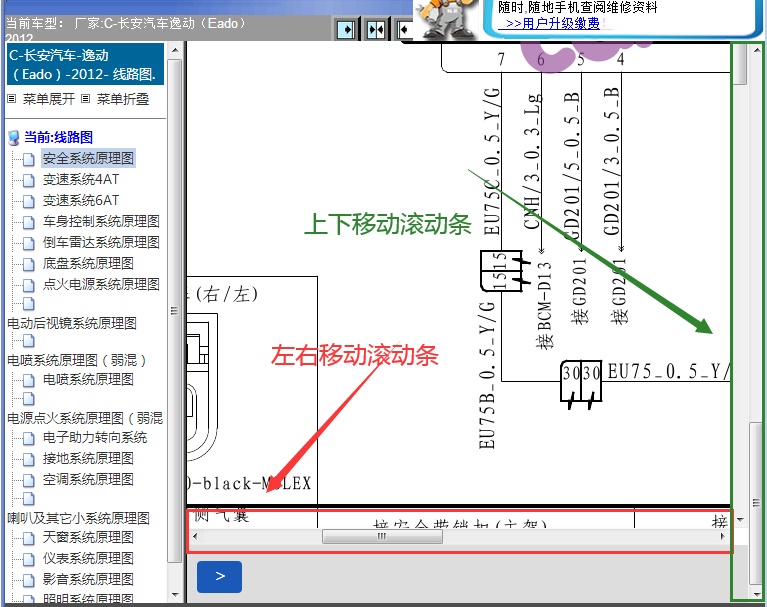767x607 pixels.
Task: Click the 当前车型 vehicle info text
Action: [x=126, y=30]
